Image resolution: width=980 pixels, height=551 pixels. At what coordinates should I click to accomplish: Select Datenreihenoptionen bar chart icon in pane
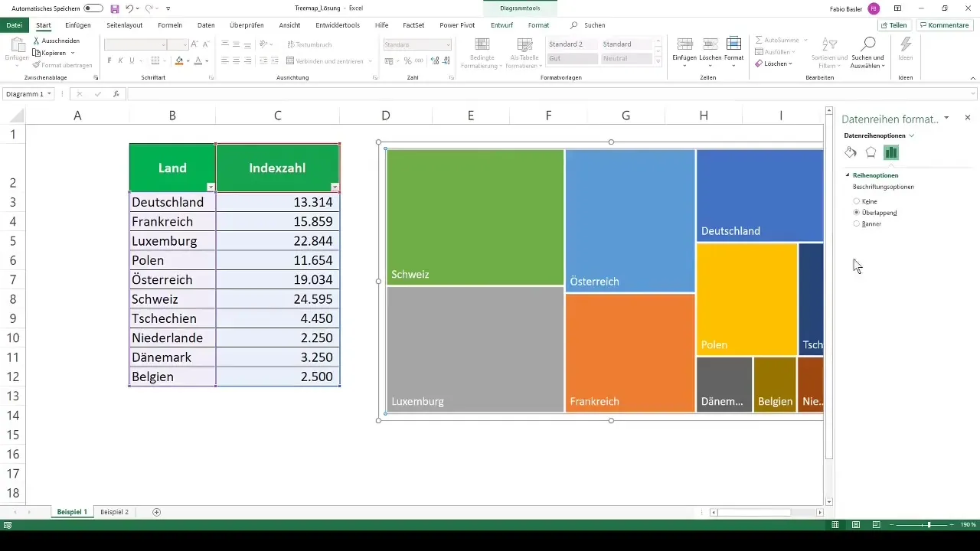pyautogui.click(x=890, y=152)
